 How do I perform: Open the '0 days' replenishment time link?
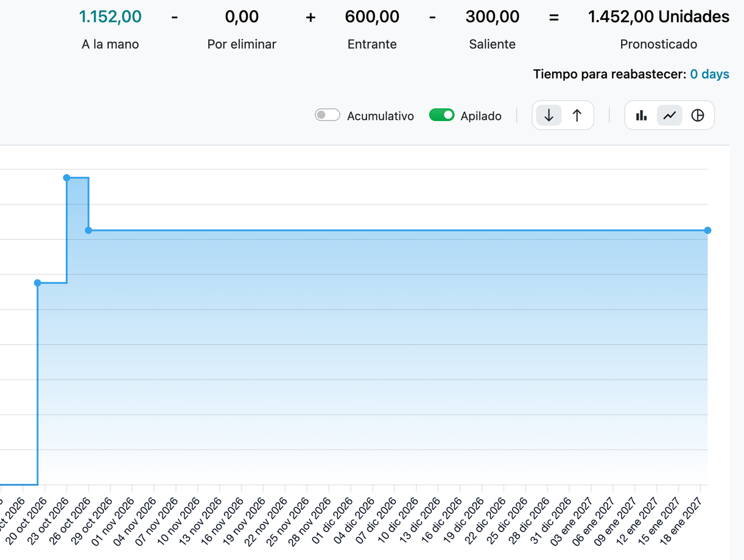pyautogui.click(x=709, y=74)
